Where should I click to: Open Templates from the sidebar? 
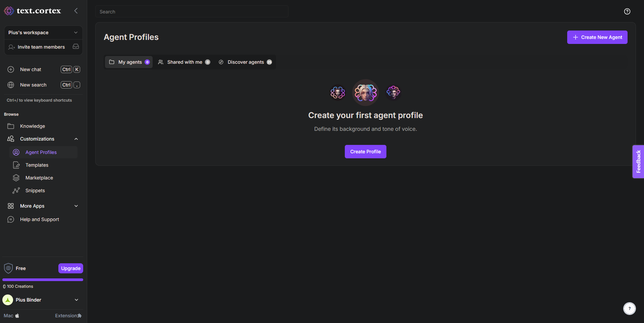(x=37, y=165)
